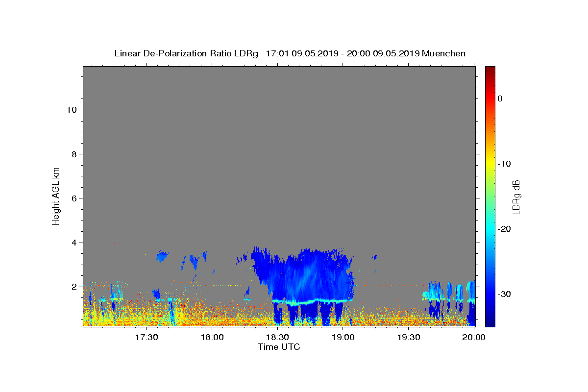Click the 'Height AGL km' axis label
588x392 pixels.
[x=56, y=196]
